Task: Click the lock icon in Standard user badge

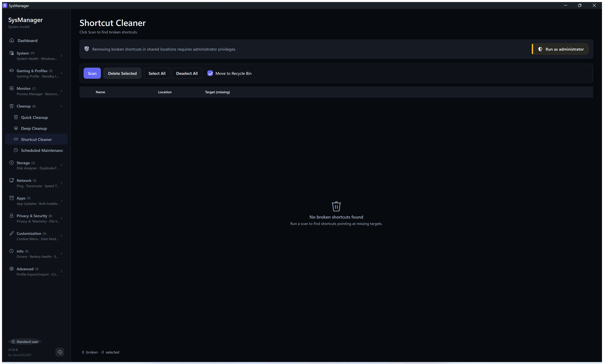Action: coord(13,342)
